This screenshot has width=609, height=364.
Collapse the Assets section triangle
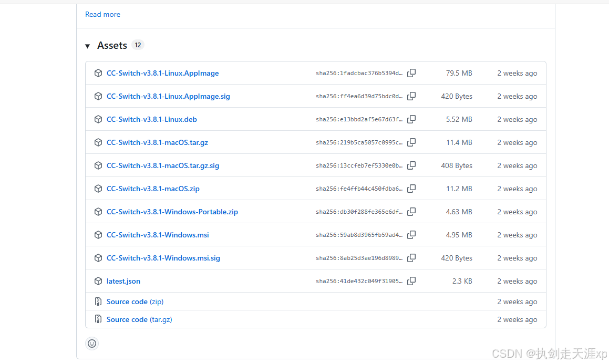click(87, 46)
